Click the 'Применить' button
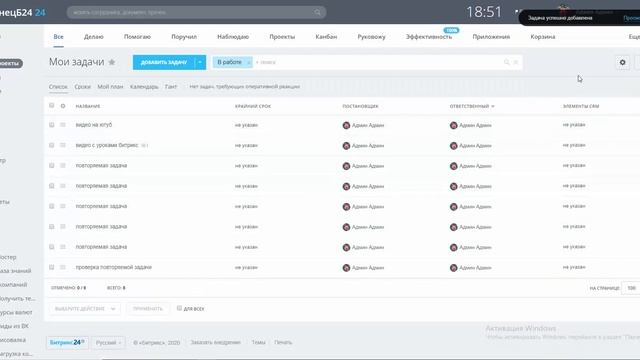The image size is (640, 360). 147,309
